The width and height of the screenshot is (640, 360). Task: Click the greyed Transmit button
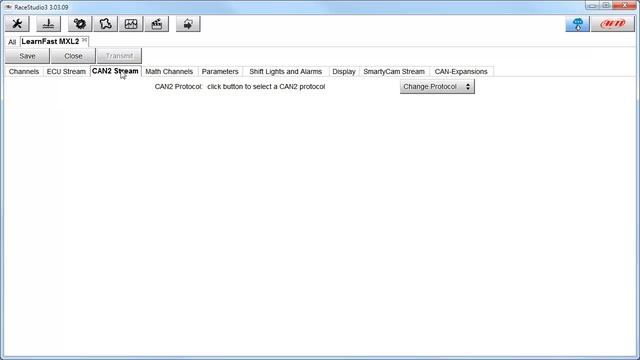120,56
